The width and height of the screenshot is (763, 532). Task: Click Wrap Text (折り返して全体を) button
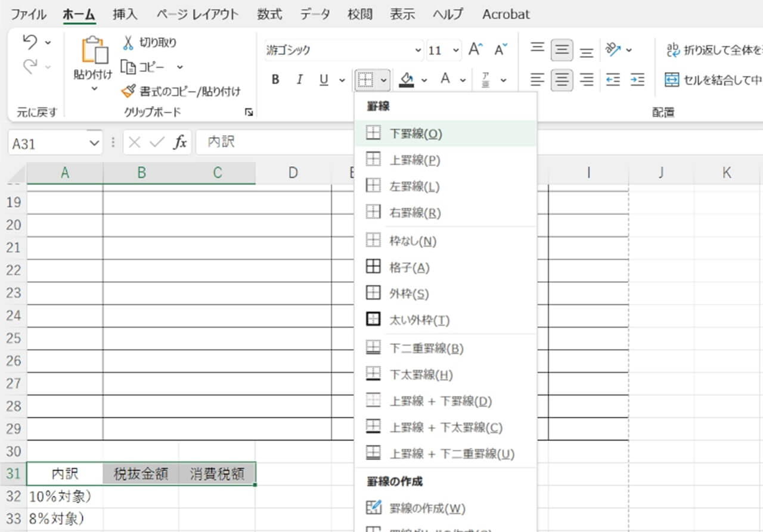(714, 50)
